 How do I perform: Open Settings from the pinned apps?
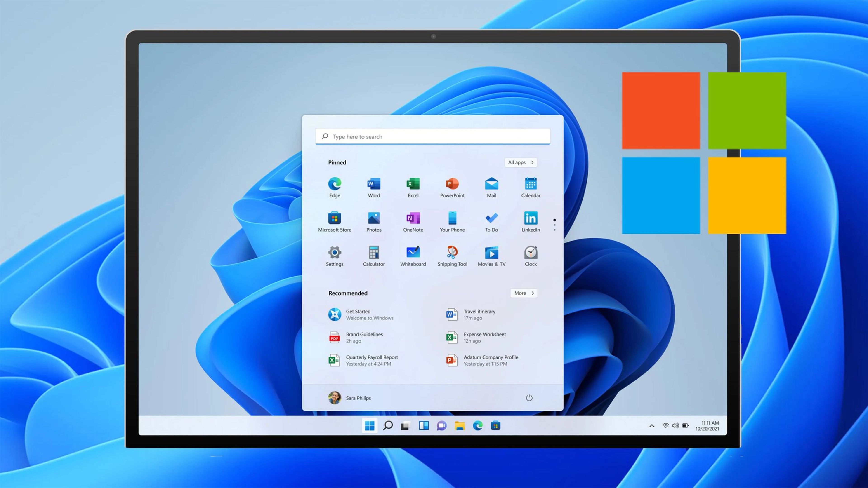click(x=334, y=256)
